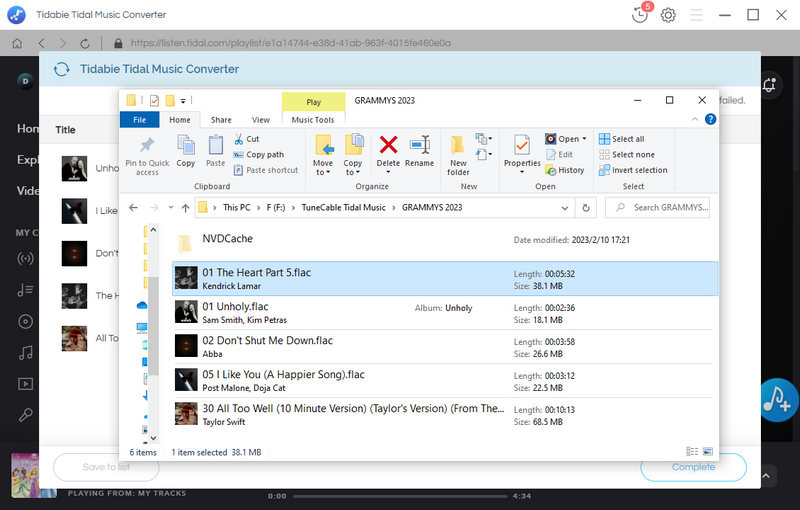Click the Play contextual tab

pyautogui.click(x=313, y=101)
